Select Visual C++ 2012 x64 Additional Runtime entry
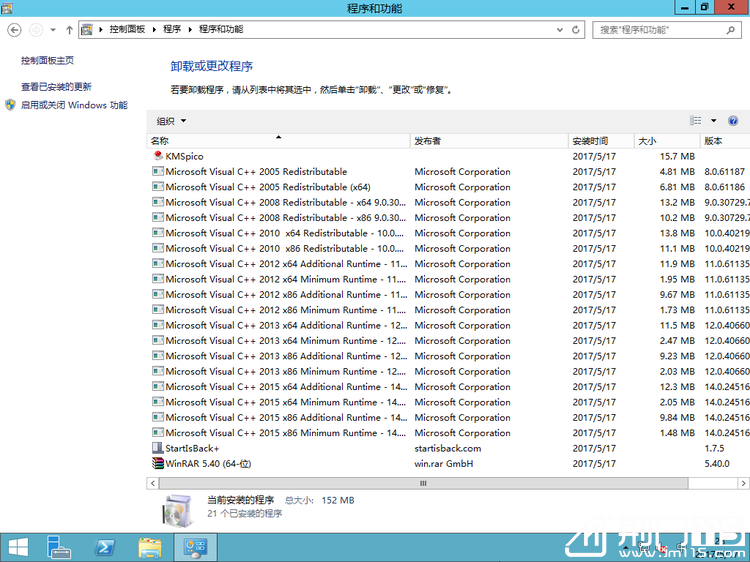Image resolution: width=750 pixels, height=562 pixels. coord(448,264)
